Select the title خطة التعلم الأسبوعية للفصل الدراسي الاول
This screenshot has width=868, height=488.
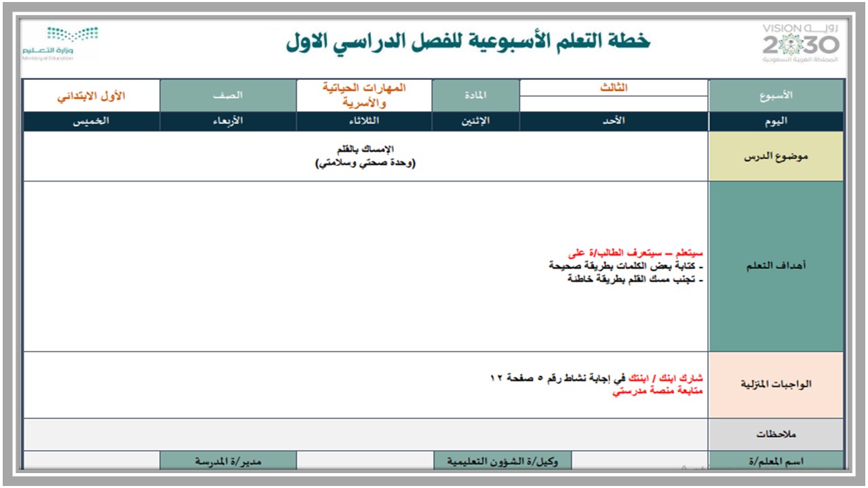point(468,41)
